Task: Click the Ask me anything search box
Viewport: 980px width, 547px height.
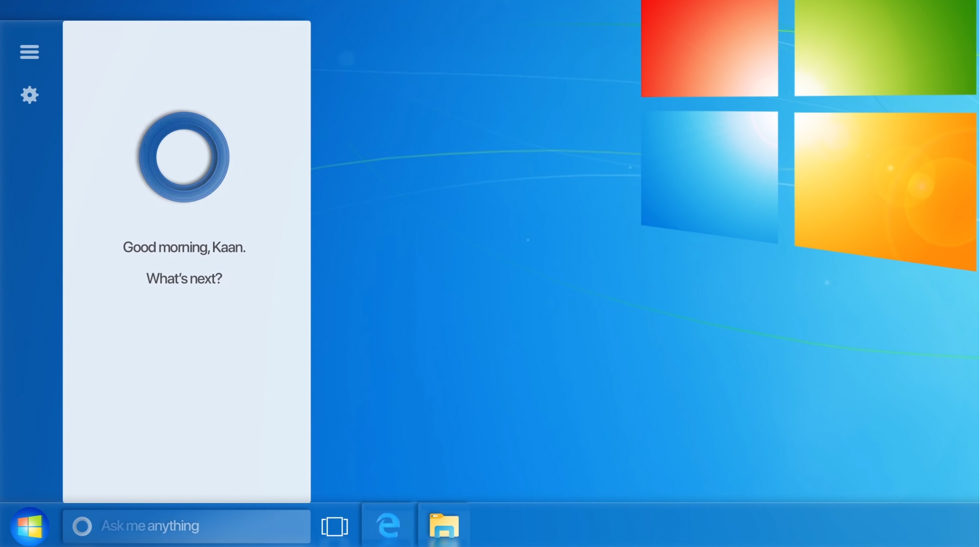Action: [186, 526]
